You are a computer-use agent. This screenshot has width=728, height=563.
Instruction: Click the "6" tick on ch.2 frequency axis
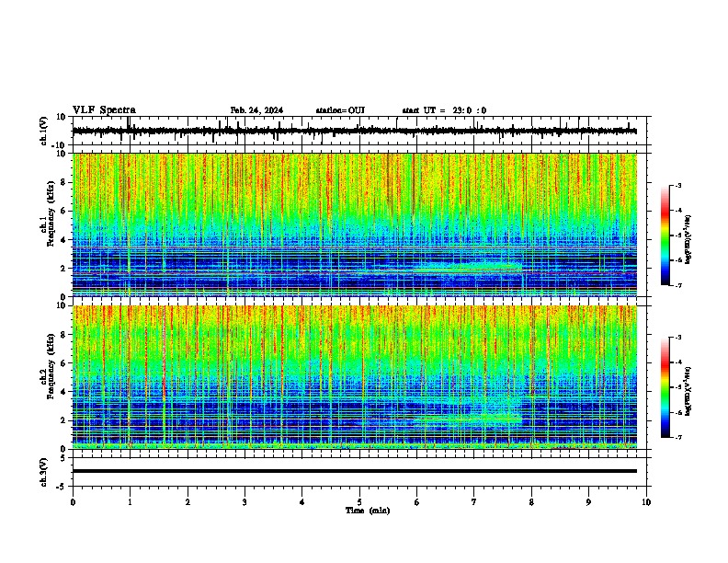(x=63, y=363)
